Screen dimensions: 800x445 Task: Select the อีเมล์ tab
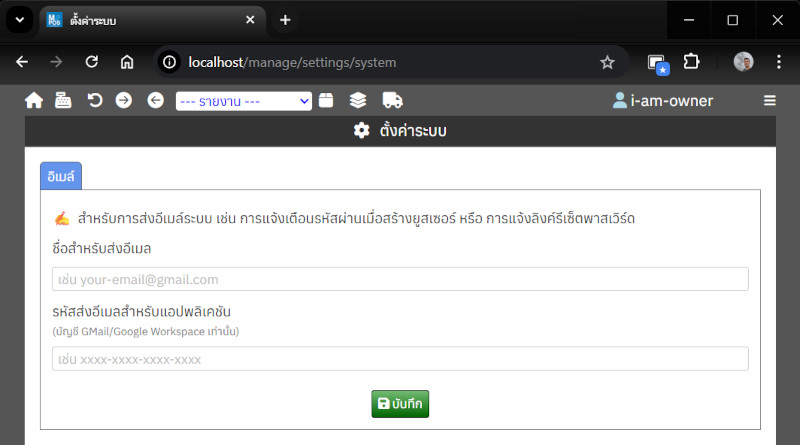[x=61, y=176]
